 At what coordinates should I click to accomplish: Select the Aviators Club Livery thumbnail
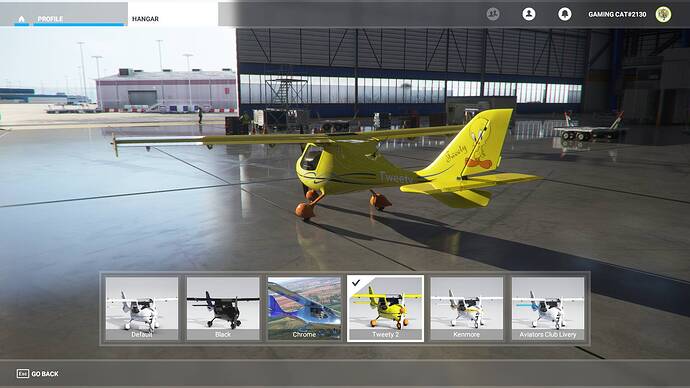pyautogui.click(x=548, y=308)
